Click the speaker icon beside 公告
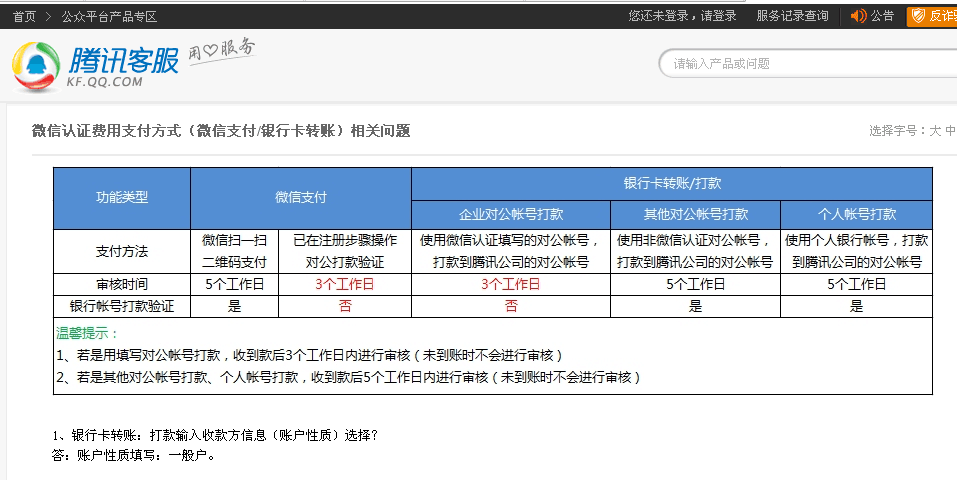This screenshot has width=957, height=480. click(x=858, y=16)
